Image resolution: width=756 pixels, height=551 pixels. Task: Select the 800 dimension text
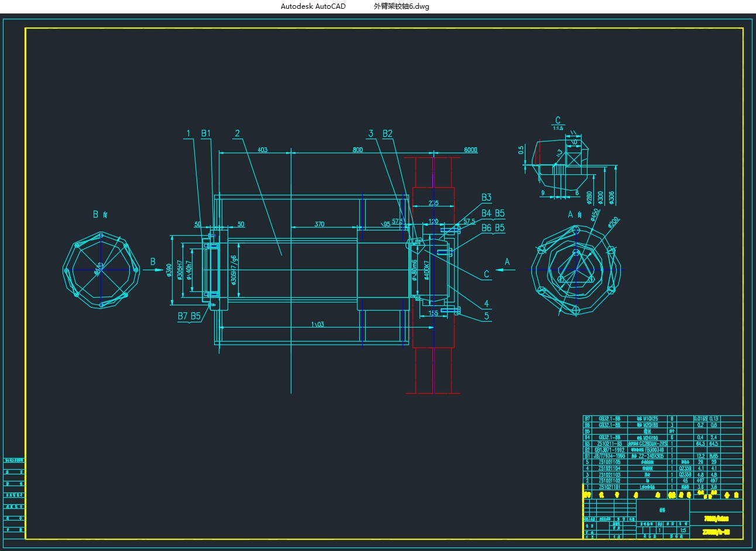358,150
